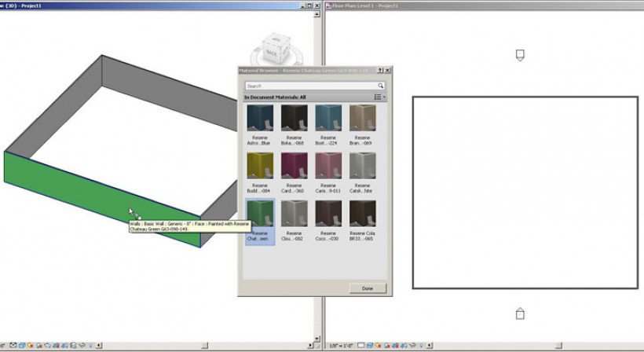Viewport: 644px width, 352px height.
Task: Open Temporary Hide/Isolate glasses in 3D view bar
Action: 82,346
